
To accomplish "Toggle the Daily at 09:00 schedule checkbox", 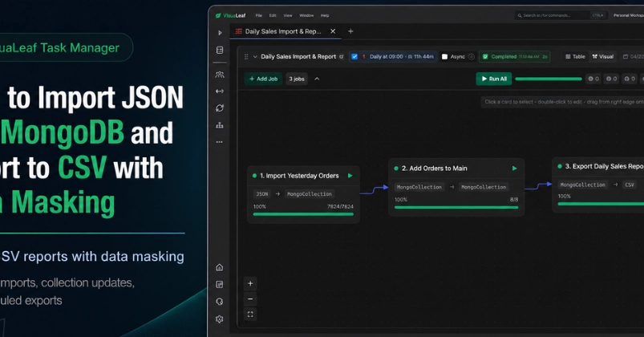I will [x=354, y=57].
